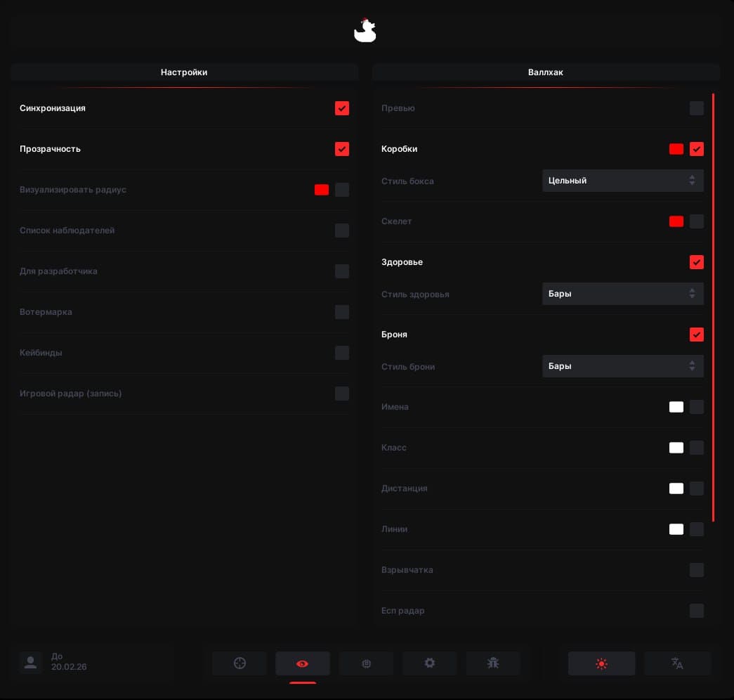Image resolution: width=734 pixels, height=700 pixels.
Task: Open the gear settings icon
Action: (x=430, y=663)
